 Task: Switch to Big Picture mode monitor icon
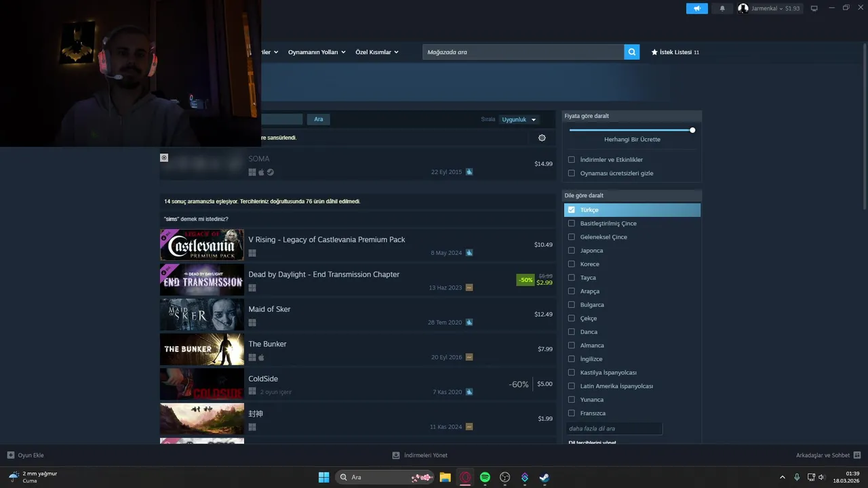tap(814, 8)
